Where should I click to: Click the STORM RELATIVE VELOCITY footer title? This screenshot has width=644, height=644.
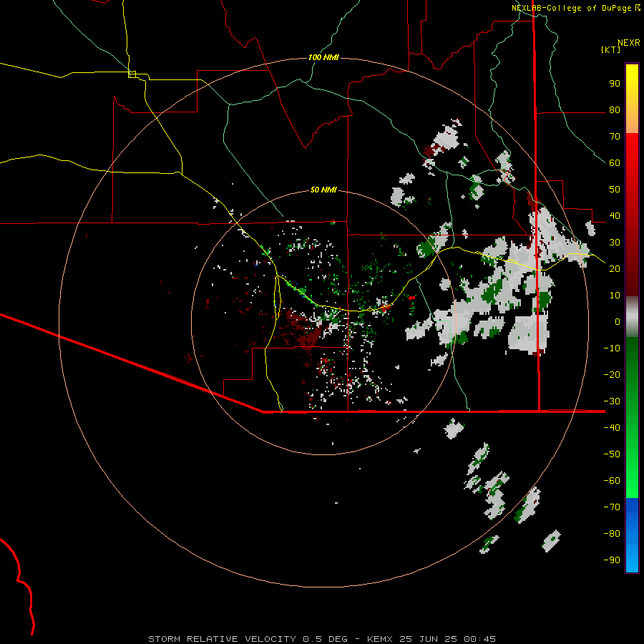222,639
